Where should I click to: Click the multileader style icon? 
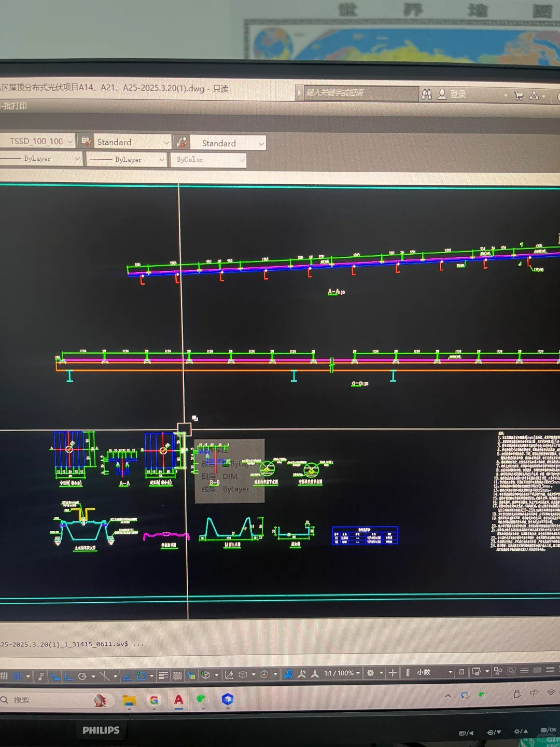tap(182, 142)
